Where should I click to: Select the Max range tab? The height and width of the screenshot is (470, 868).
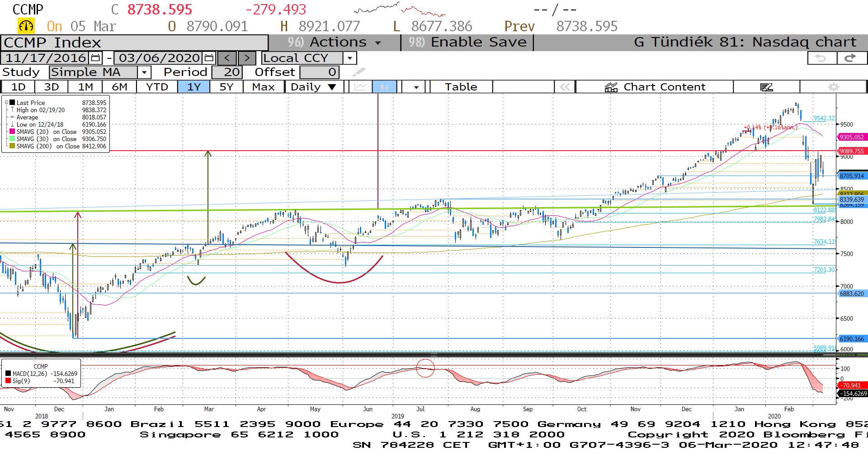tap(264, 87)
